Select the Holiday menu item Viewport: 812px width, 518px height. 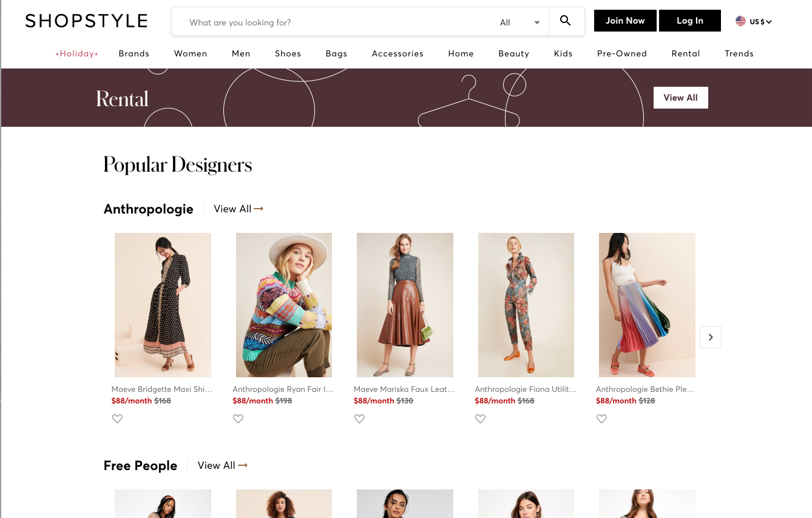point(77,53)
